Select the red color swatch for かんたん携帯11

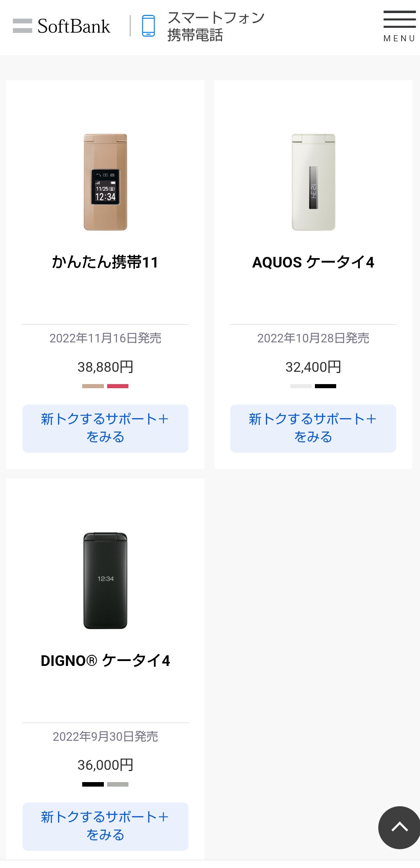click(118, 386)
